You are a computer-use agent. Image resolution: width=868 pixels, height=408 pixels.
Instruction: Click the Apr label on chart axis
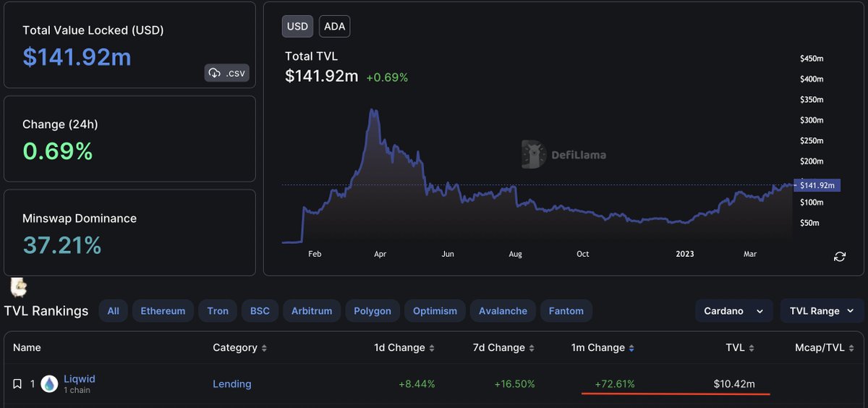[380, 254]
